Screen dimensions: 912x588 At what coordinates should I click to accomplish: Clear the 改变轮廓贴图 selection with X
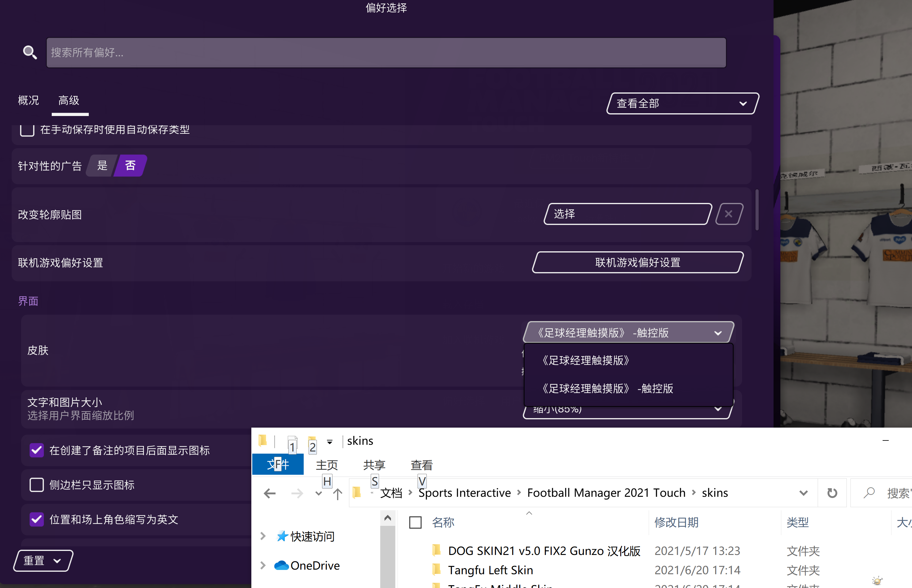coord(729,214)
